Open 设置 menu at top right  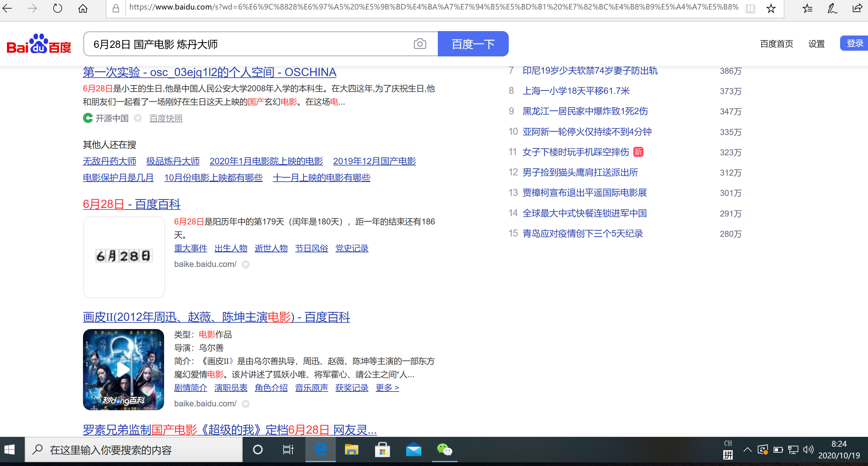pyautogui.click(x=816, y=44)
